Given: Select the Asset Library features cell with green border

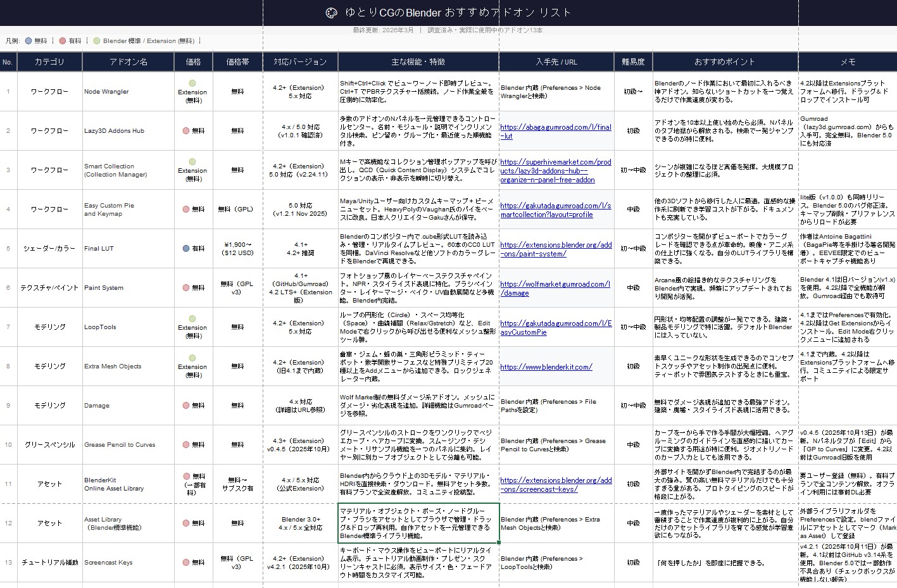Looking at the screenshot, I should pyautogui.click(x=418, y=523).
